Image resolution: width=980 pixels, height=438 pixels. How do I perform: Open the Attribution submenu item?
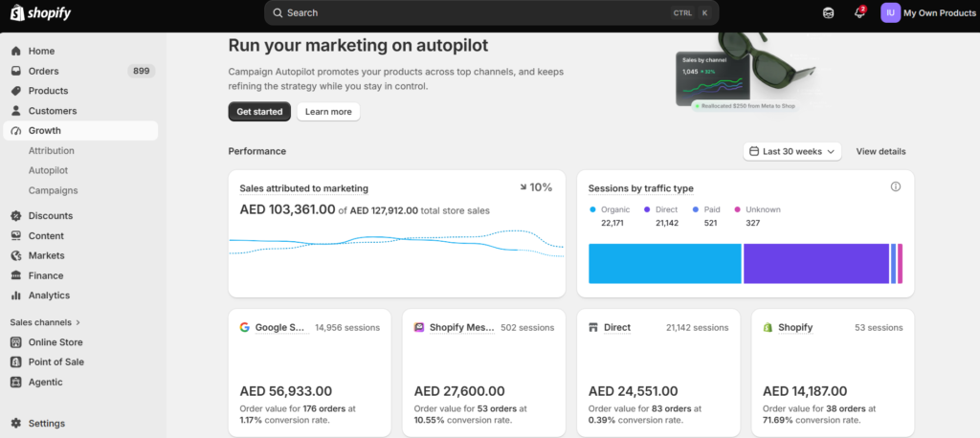coord(52,150)
